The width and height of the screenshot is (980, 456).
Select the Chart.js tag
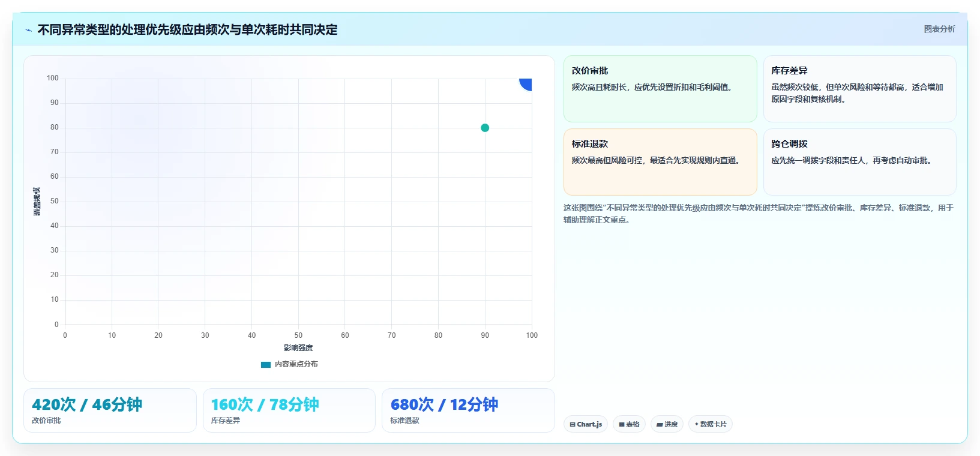click(586, 424)
